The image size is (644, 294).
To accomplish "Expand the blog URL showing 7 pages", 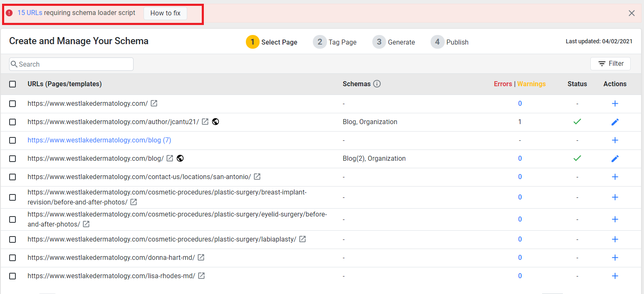I will [x=99, y=140].
